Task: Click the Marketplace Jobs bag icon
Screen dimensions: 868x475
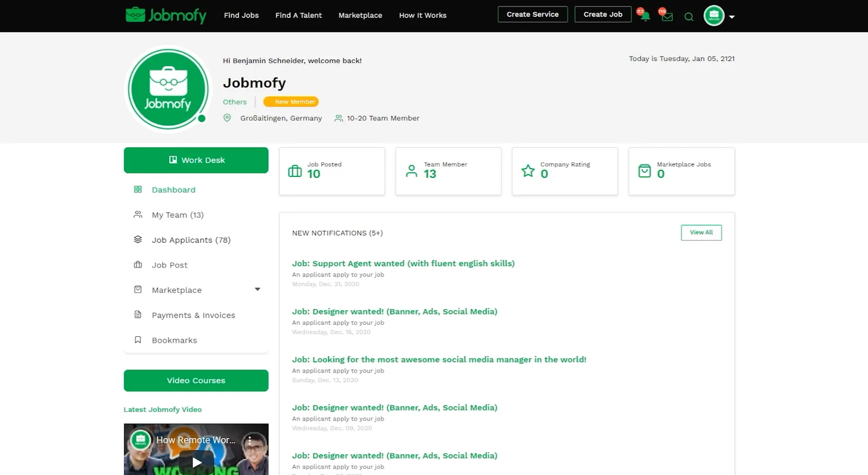Action: pos(644,171)
